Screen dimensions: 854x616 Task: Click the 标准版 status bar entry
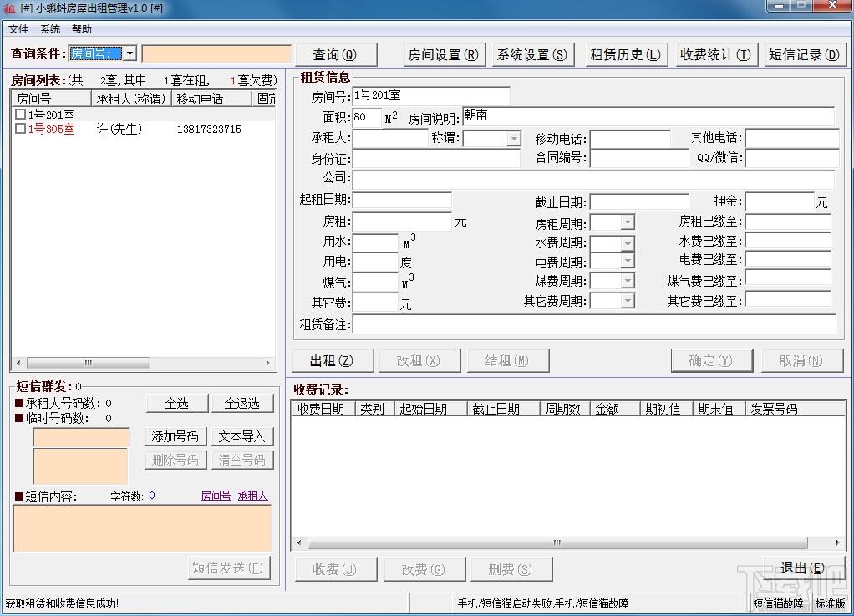[x=830, y=603]
